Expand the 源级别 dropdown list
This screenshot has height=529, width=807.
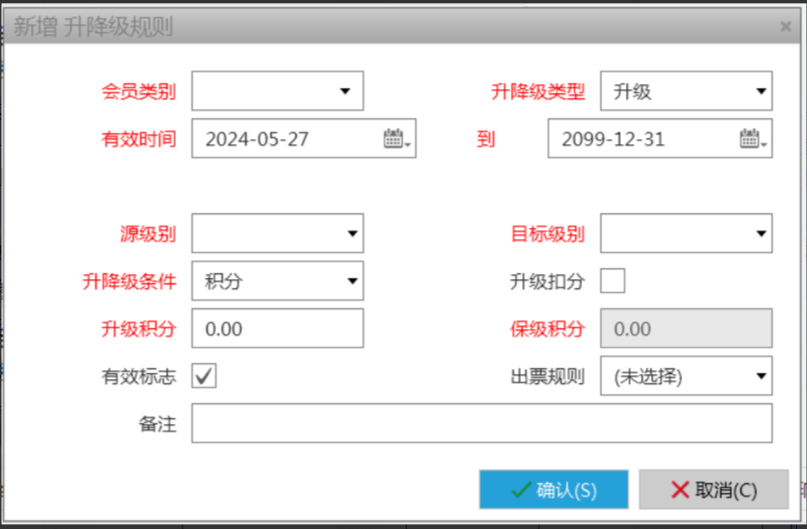point(351,234)
